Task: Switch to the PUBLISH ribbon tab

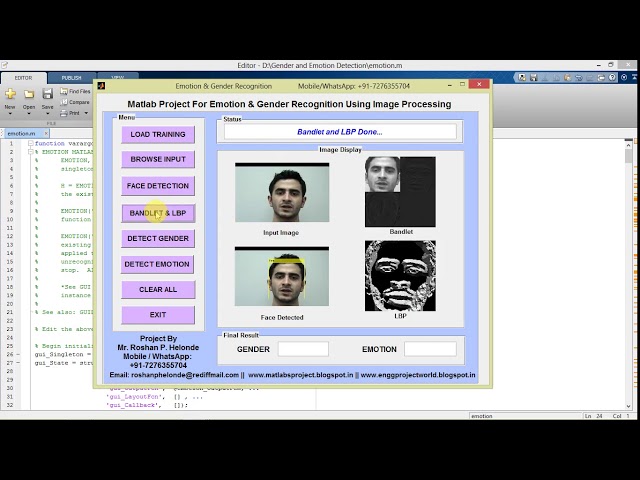Action: coord(71,78)
